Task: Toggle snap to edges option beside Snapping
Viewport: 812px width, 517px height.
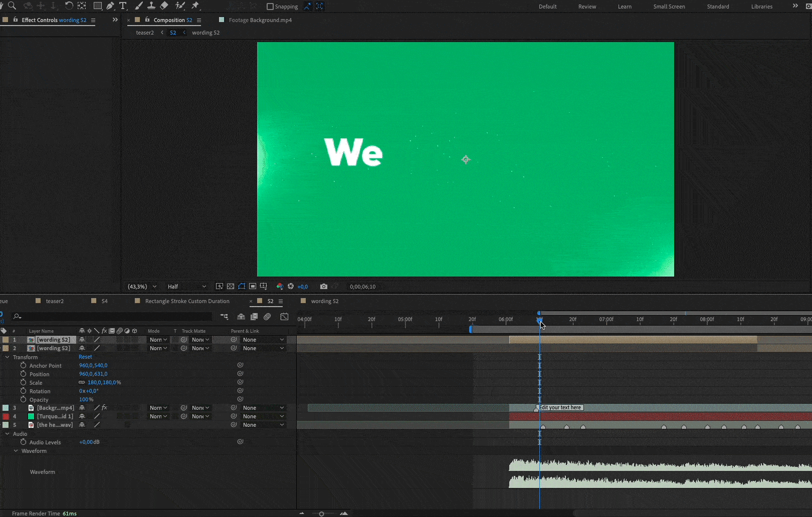Action: [x=307, y=7]
